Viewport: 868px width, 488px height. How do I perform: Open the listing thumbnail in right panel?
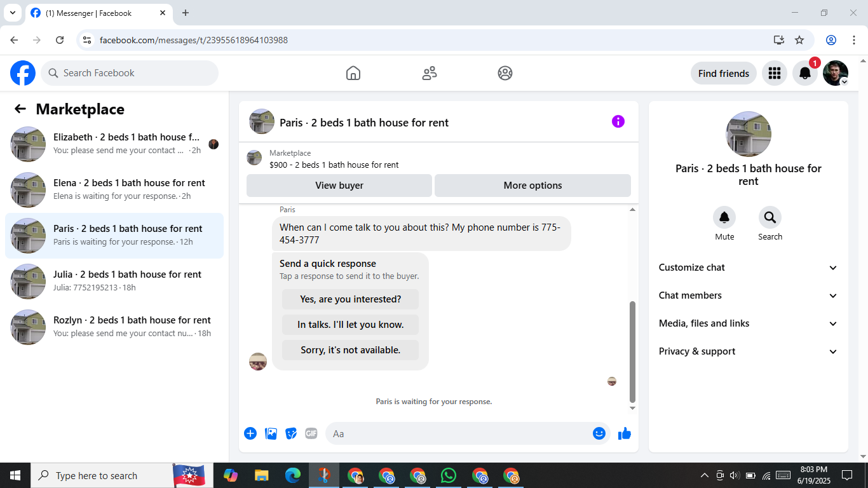(x=749, y=134)
